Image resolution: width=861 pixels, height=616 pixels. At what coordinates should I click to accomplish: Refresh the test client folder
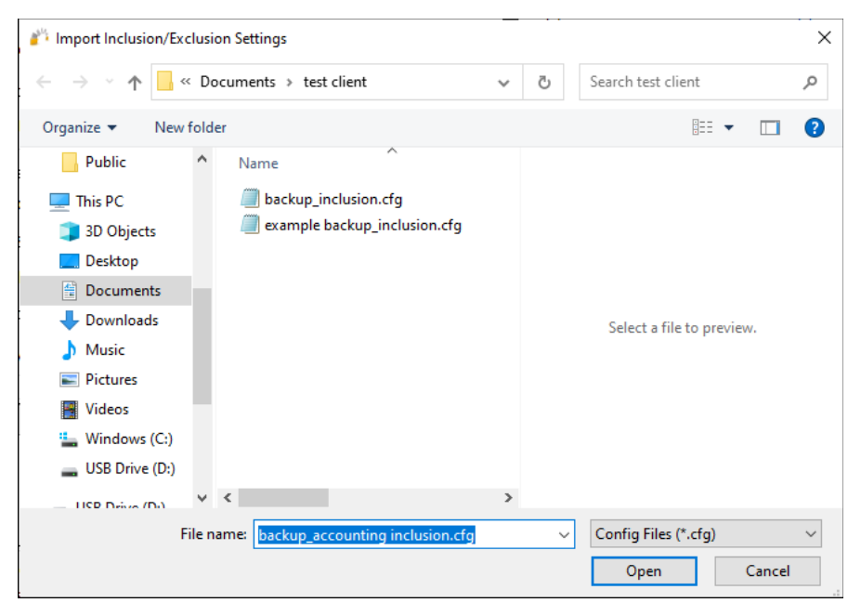[x=543, y=83]
